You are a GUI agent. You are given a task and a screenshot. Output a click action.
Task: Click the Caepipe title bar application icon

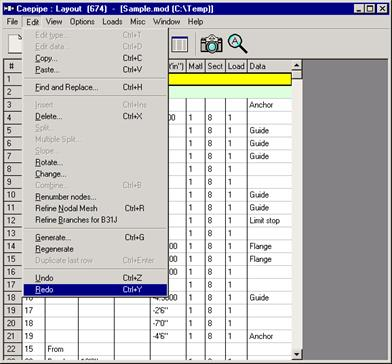tap(9, 9)
